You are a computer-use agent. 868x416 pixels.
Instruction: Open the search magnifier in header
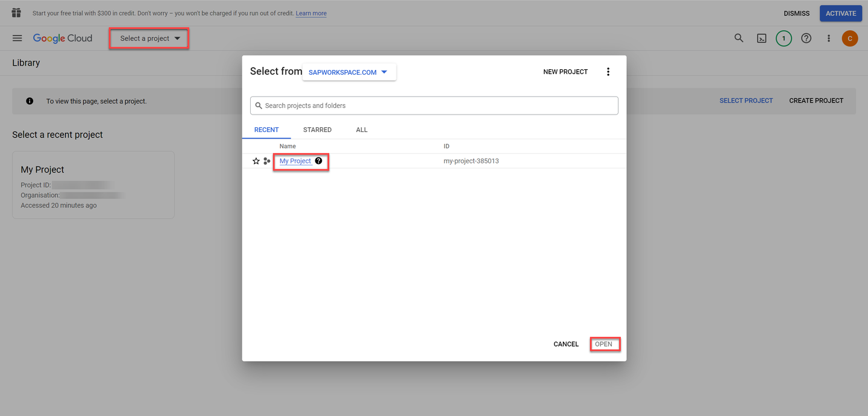tap(739, 38)
